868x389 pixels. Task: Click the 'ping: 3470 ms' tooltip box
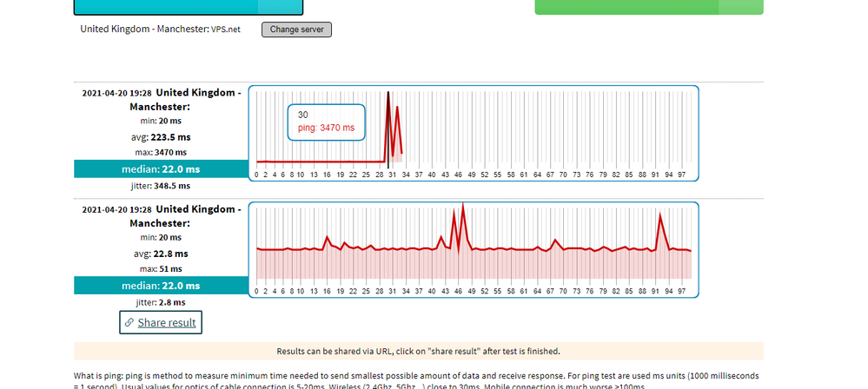tap(327, 122)
